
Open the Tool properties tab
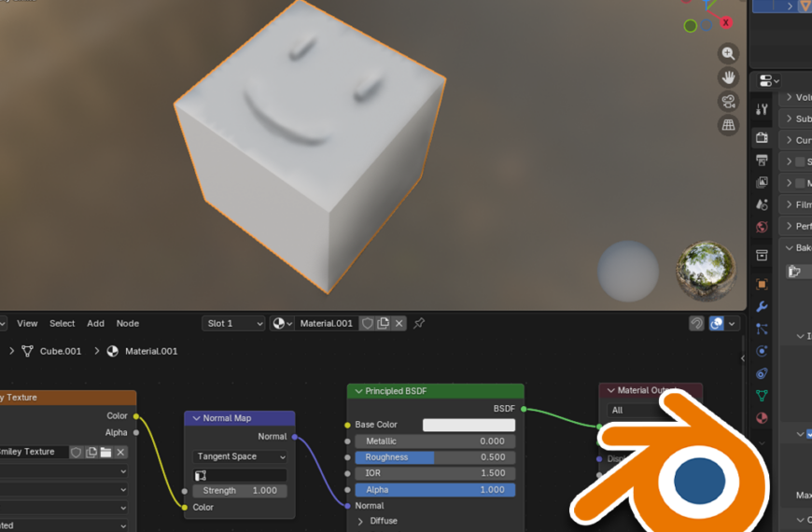762,109
